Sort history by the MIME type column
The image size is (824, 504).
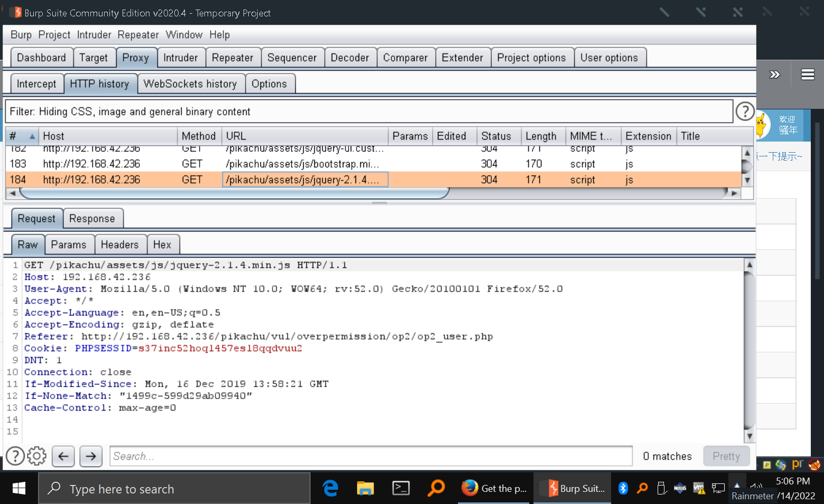[593, 136]
